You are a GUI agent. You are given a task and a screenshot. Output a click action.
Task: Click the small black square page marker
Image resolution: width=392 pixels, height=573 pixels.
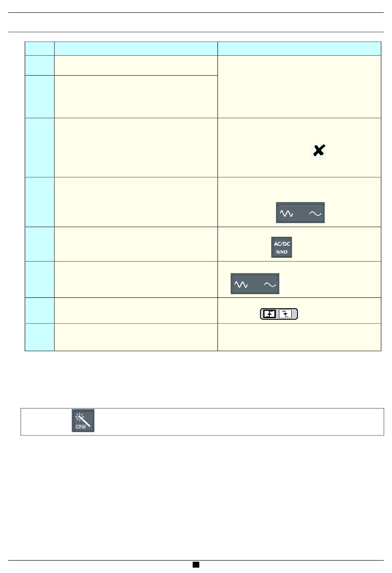196,564
